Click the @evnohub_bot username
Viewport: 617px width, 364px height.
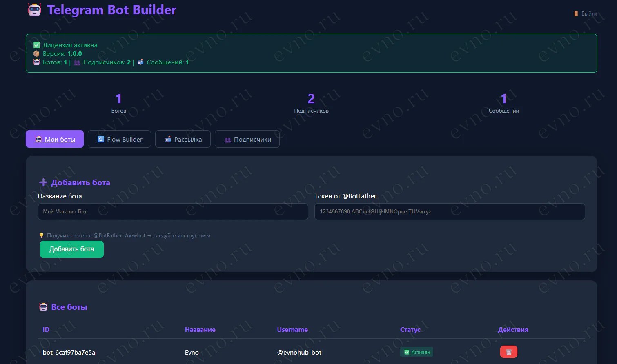tap(299, 352)
